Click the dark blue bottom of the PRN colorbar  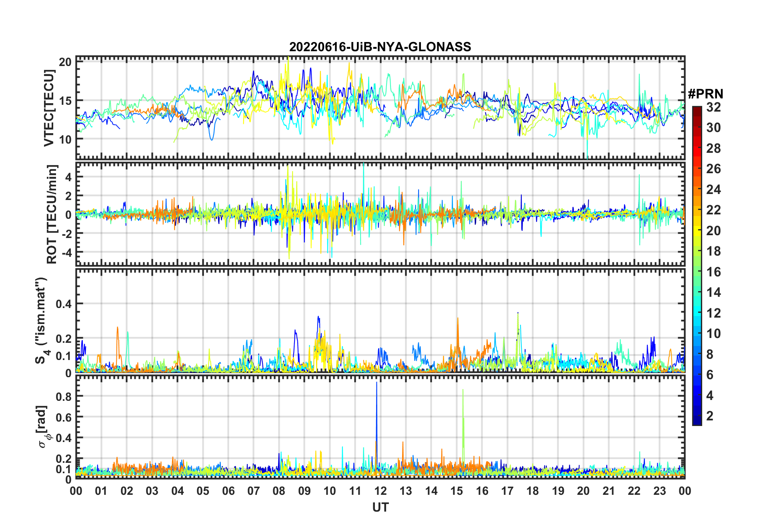pos(697,422)
